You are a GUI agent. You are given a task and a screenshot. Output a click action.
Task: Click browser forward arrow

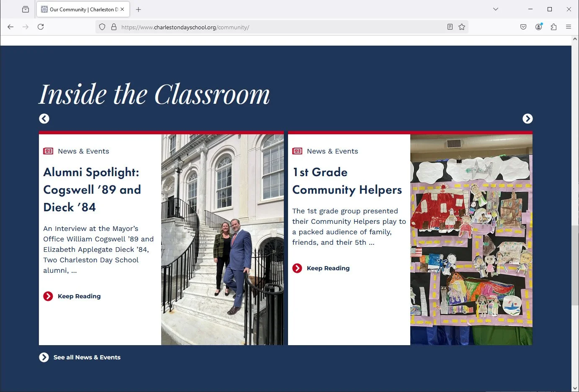pyautogui.click(x=26, y=27)
